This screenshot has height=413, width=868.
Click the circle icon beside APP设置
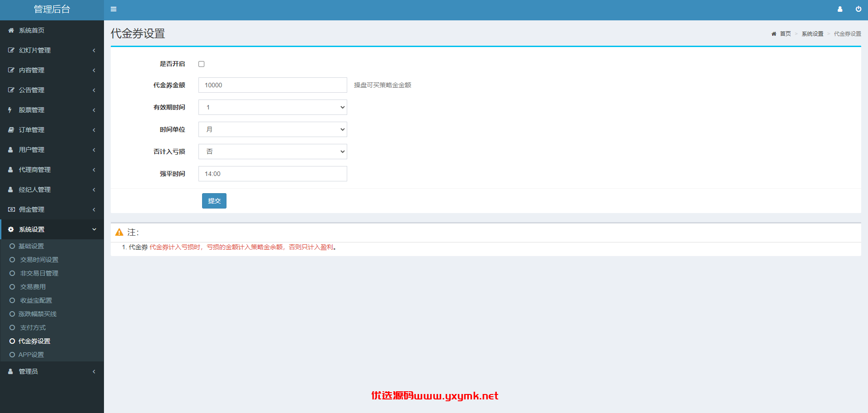[x=12, y=355]
